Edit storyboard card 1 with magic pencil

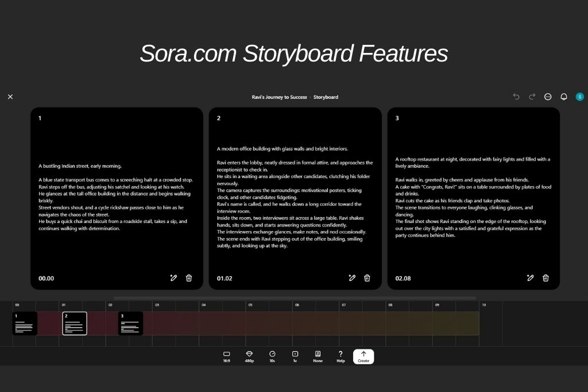tap(173, 278)
